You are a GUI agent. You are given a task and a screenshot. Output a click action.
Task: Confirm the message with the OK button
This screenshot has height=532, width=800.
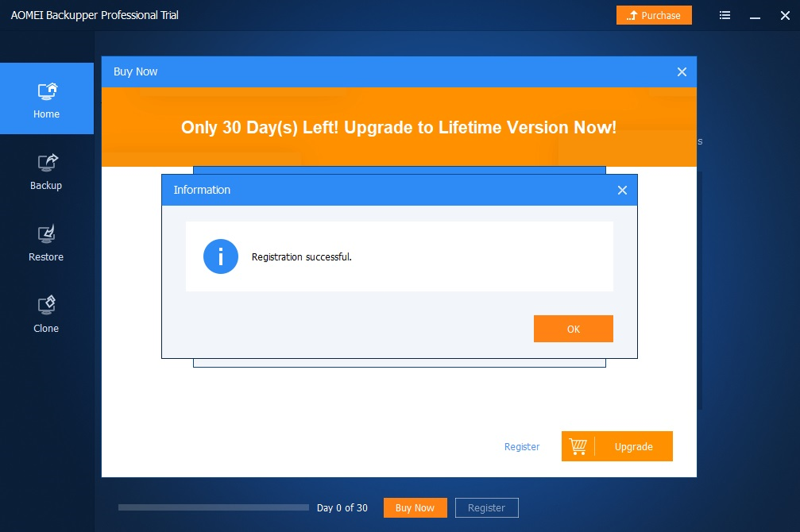pyautogui.click(x=573, y=329)
